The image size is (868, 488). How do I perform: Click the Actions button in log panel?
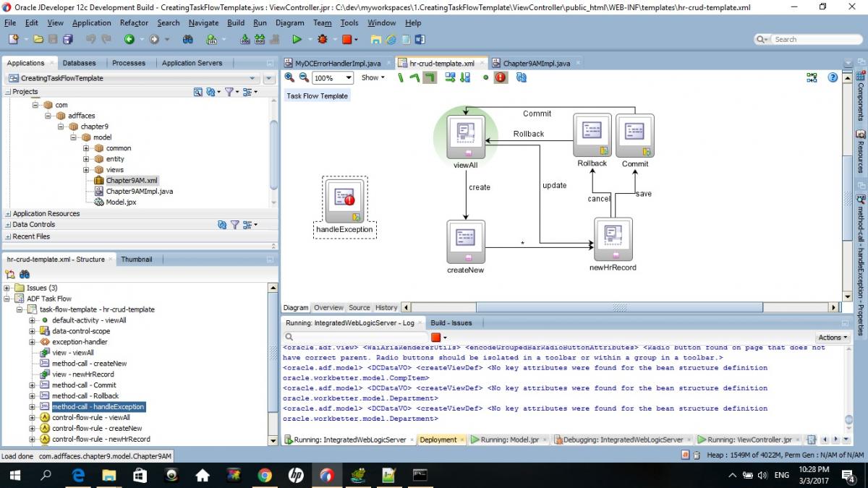pyautogui.click(x=833, y=338)
